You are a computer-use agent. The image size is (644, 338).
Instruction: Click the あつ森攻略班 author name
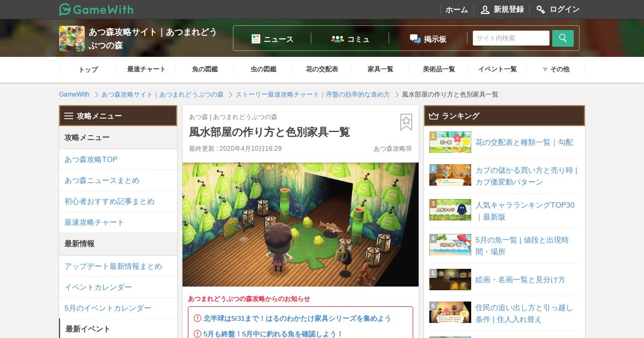tap(393, 149)
